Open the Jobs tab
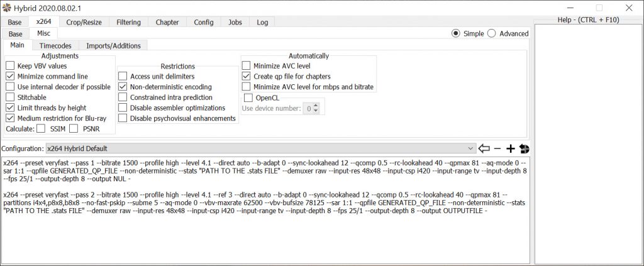This screenshot has width=644, height=266. point(235,22)
